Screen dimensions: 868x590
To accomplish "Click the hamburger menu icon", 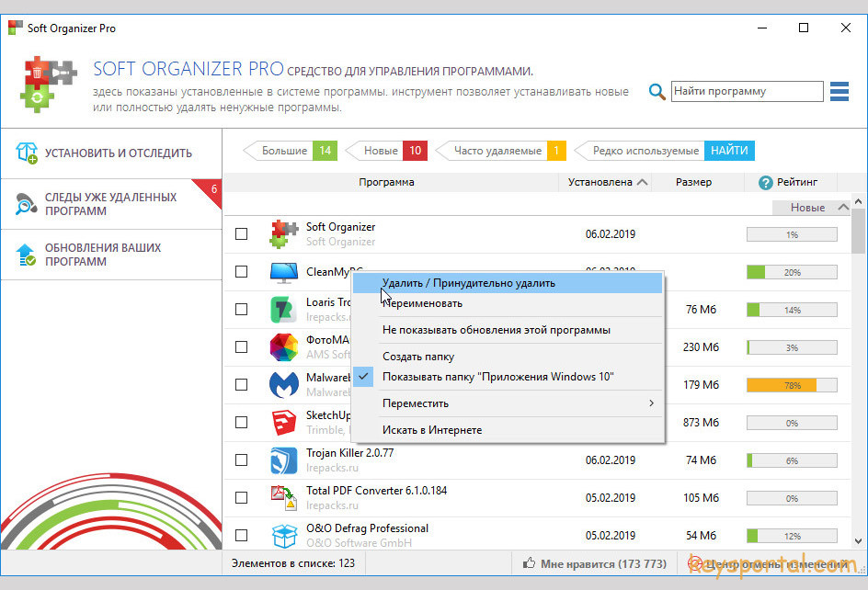I will point(839,91).
